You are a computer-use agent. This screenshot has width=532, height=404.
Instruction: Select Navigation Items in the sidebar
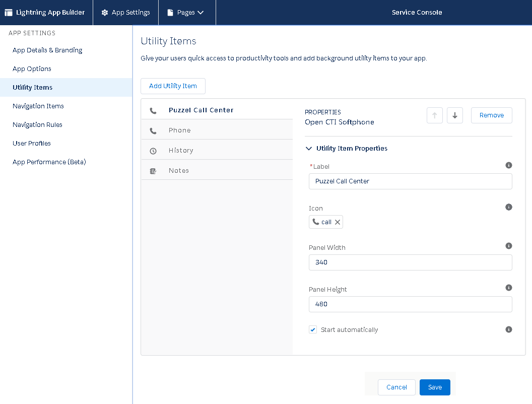pos(38,106)
